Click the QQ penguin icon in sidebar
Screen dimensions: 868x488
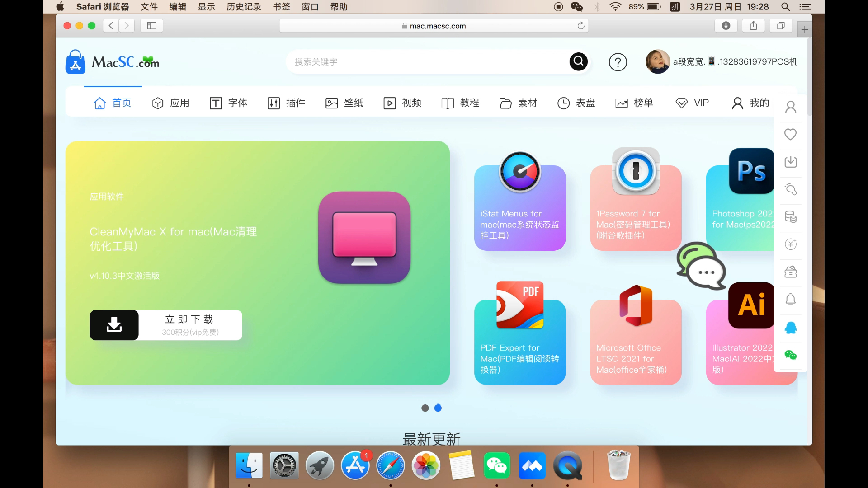[790, 327]
